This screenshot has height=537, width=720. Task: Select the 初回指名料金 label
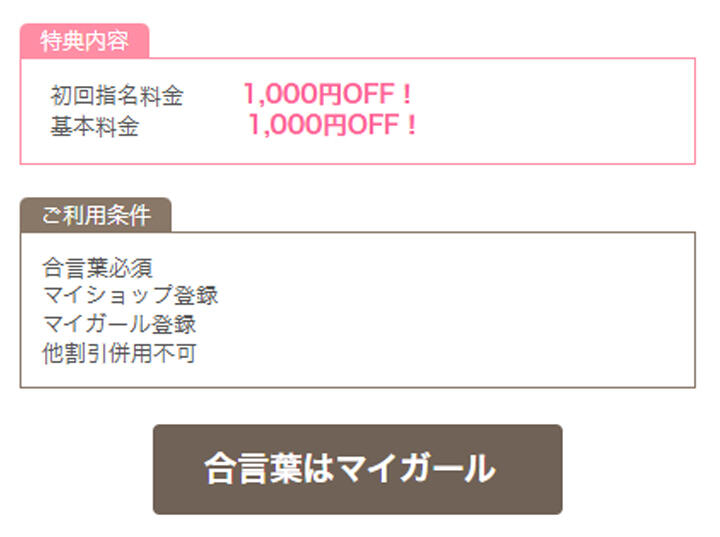point(117,97)
